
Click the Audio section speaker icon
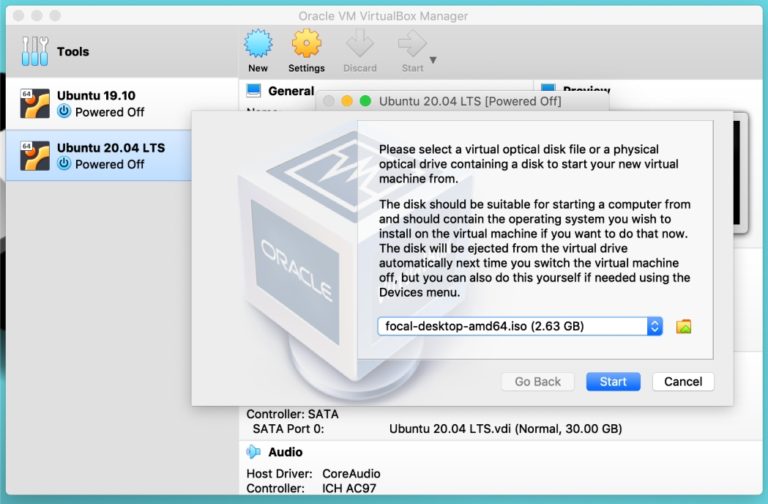pyautogui.click(x=253, y=452)
